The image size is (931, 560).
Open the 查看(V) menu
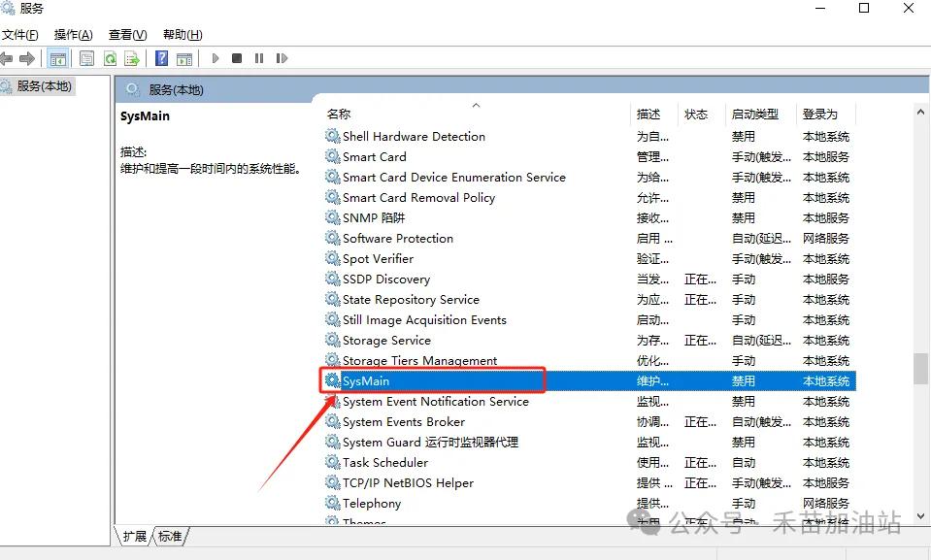[127, 35]
